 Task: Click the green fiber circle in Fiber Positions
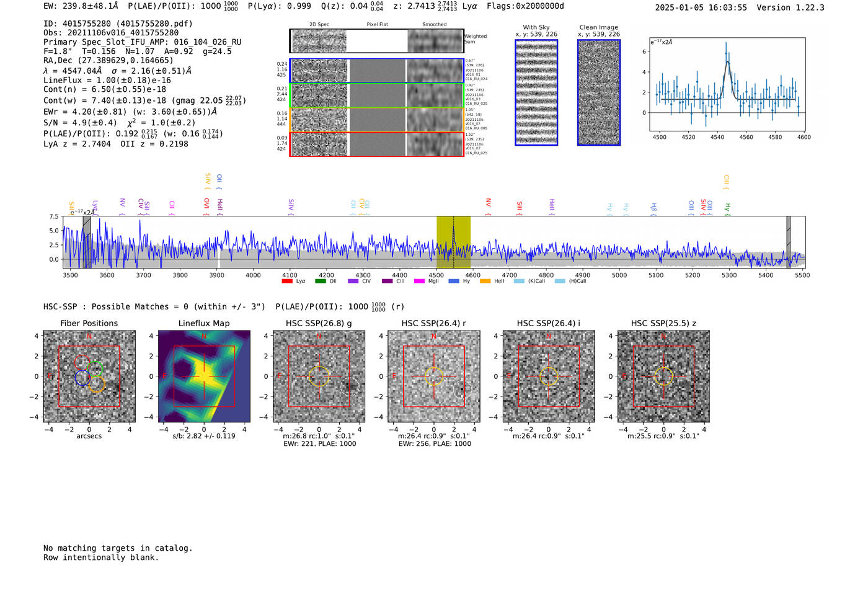point(94,368)
